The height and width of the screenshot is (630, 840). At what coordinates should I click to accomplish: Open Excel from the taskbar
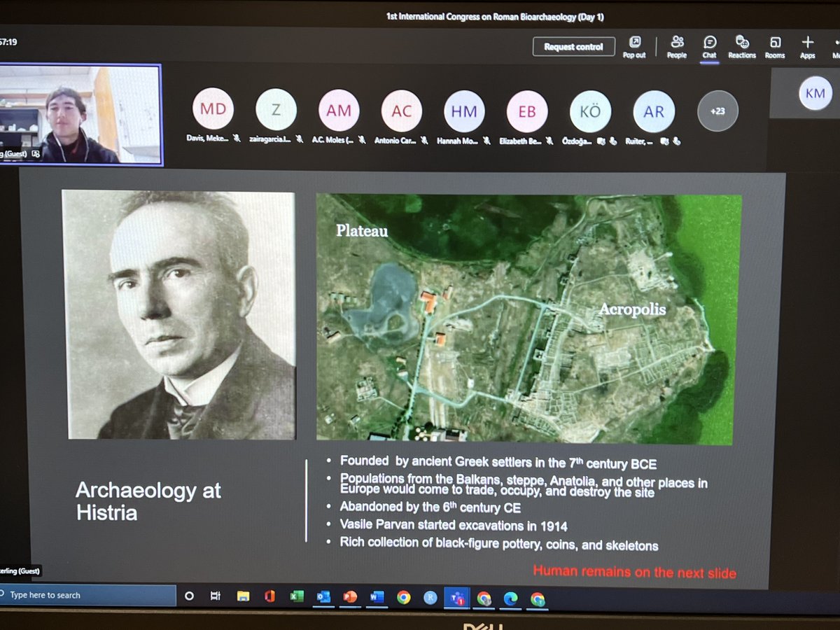pos(296,596)
